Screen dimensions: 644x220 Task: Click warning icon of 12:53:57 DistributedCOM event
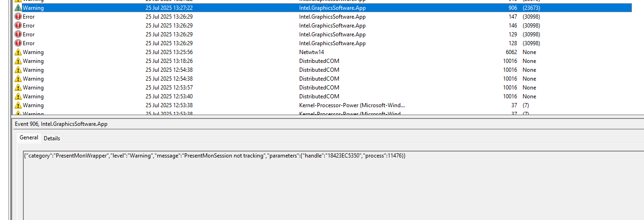[18, 88]
